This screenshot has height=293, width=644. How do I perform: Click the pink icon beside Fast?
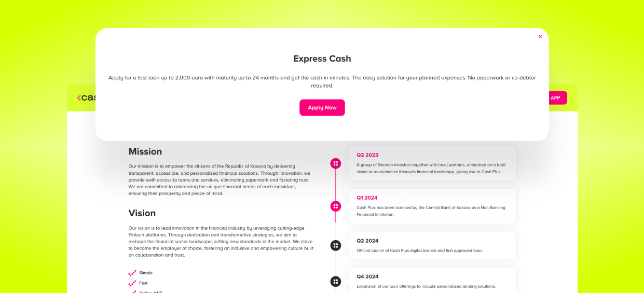pos(132,283)
